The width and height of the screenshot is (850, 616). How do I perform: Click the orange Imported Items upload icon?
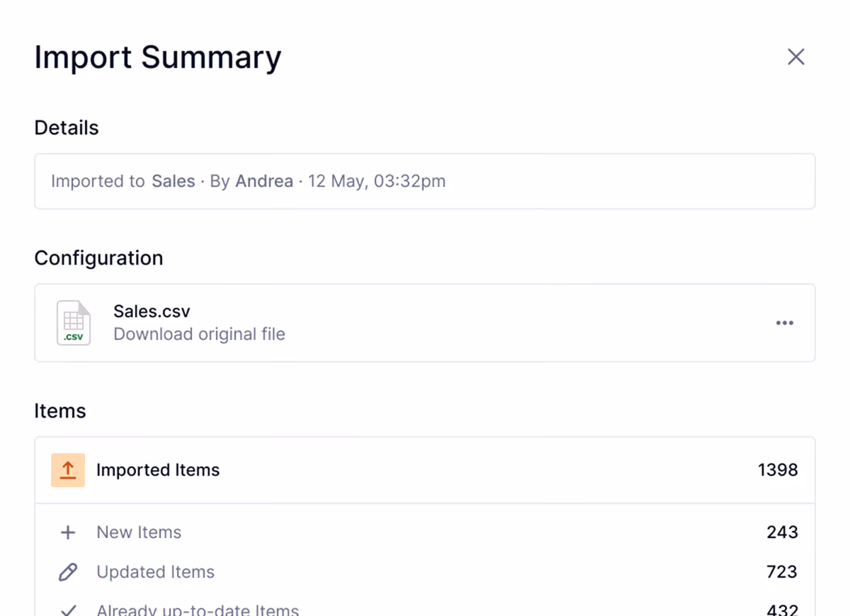click(x=68, y=470)
